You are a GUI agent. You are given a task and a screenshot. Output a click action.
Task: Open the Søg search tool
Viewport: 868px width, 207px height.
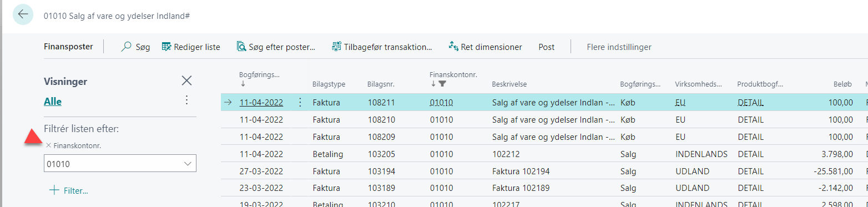tap(135, 47)
